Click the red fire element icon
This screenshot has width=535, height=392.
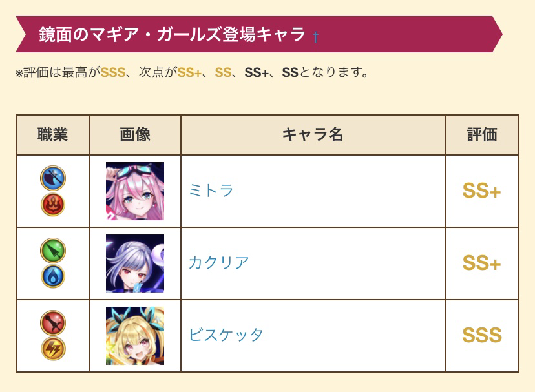click(x=53, y=204)
